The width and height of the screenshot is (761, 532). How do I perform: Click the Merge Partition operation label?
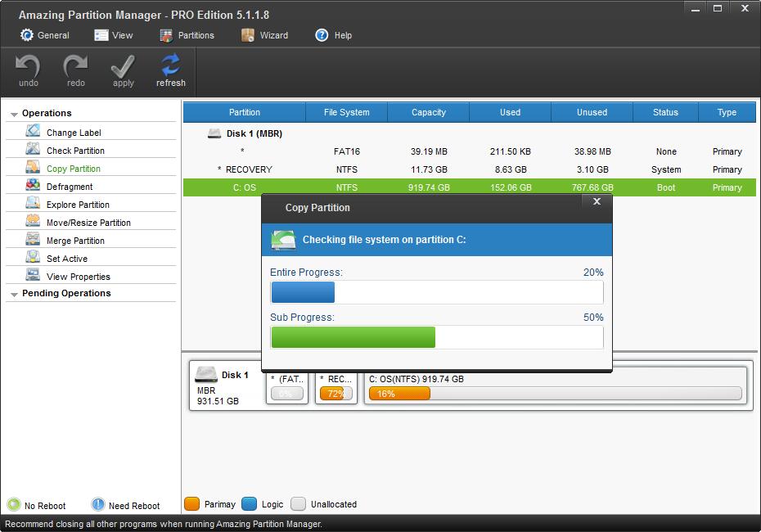click(x=75, y=241)
